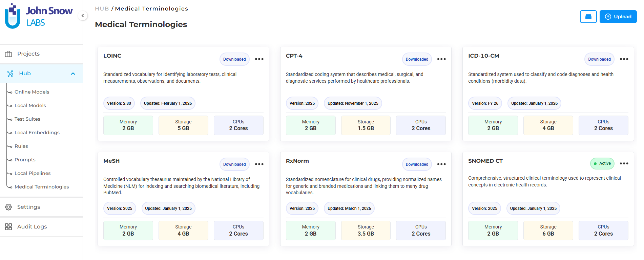Open the SNOMED CT card three-dot menu

click(x=624, y=163)
